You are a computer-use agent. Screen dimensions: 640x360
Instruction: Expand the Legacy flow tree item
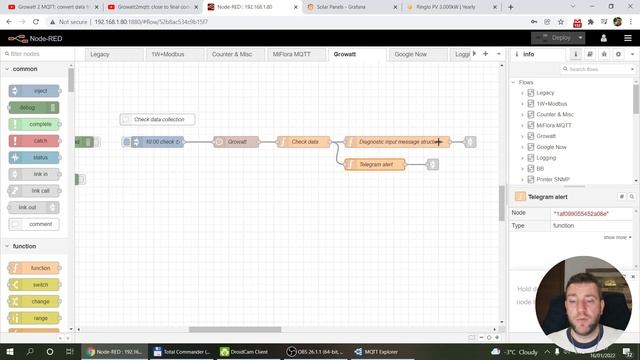pyautogui.click(x=522, y=93)
